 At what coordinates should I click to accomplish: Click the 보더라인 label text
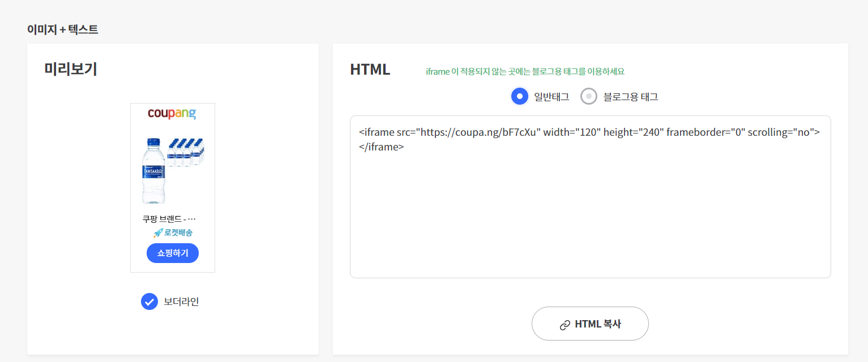pos(181,301)
